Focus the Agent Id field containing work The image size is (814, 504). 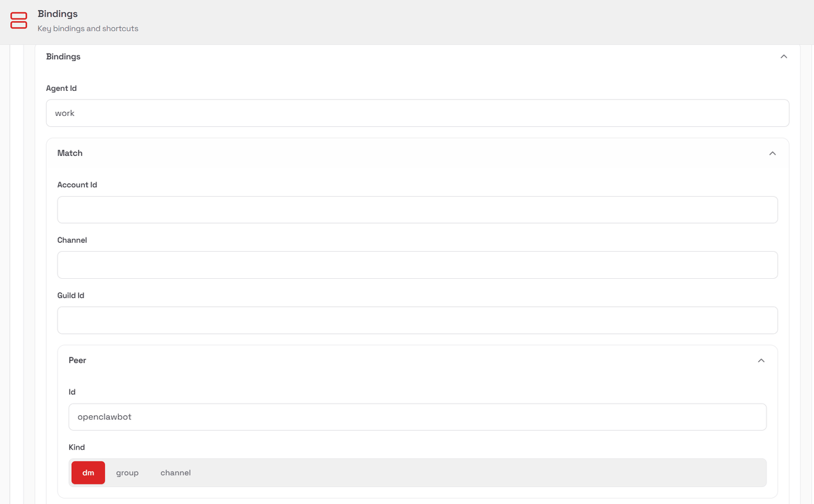(x=417, y=113)
